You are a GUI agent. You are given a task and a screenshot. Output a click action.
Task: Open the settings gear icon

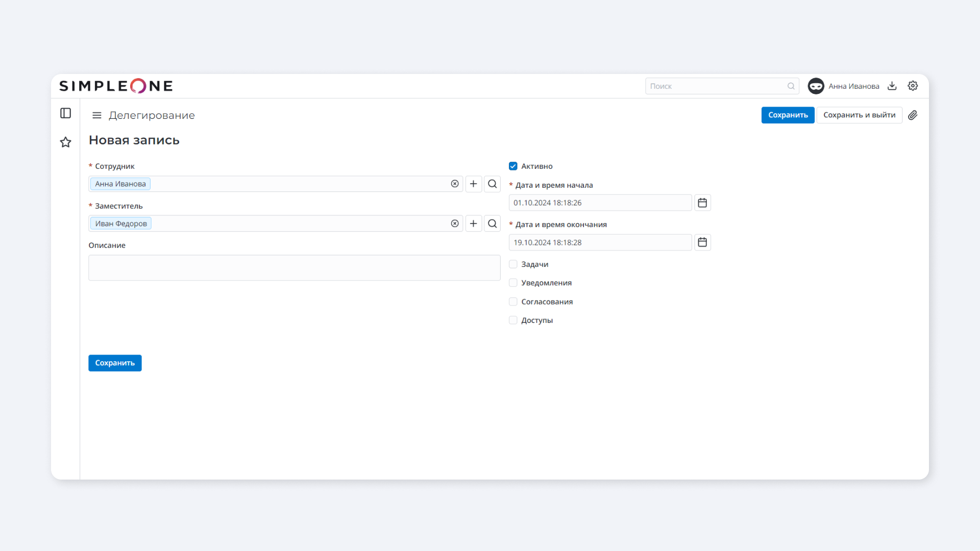pos(913,86)
